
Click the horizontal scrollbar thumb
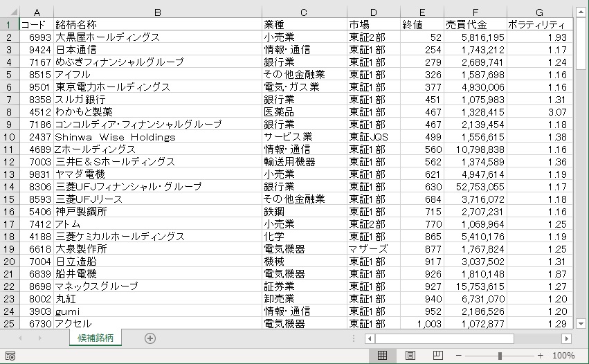[x=444, y=338]
